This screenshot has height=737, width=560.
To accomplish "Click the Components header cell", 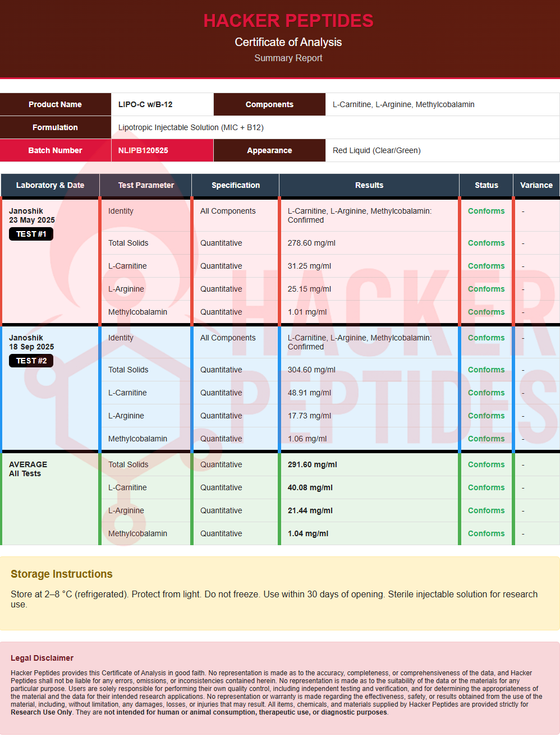I will pyautogui.click(x=269, y=104).
